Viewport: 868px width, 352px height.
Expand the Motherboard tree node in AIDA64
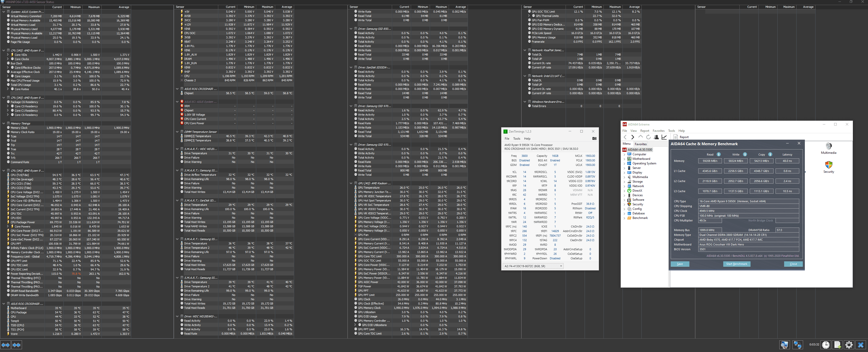(624, 159)
